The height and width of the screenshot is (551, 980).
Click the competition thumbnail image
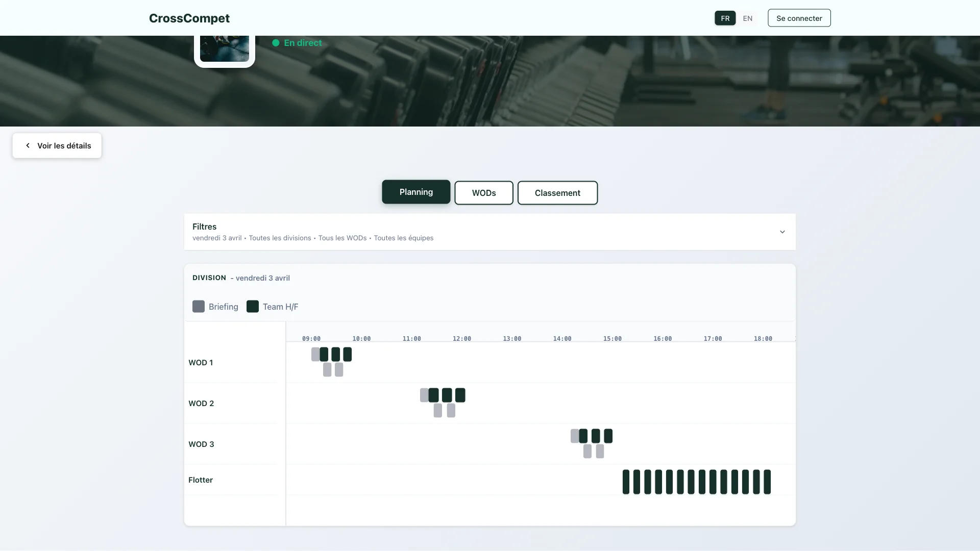[225, 48]
